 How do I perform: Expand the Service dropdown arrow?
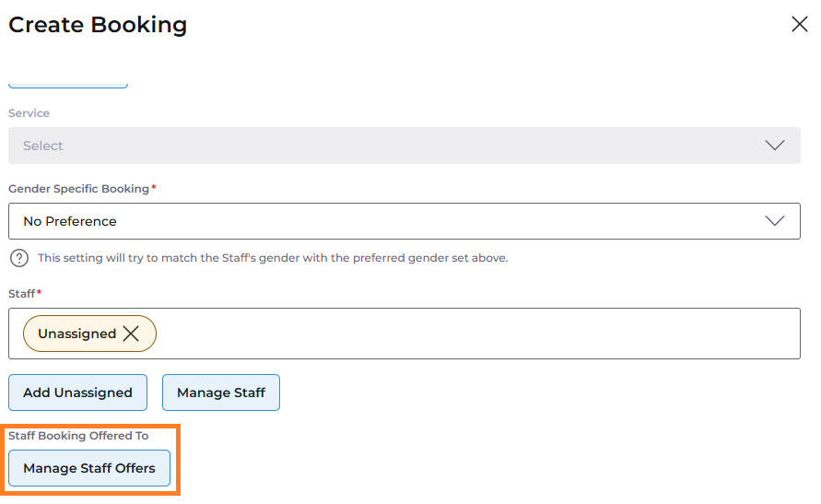tap(774, 146)
